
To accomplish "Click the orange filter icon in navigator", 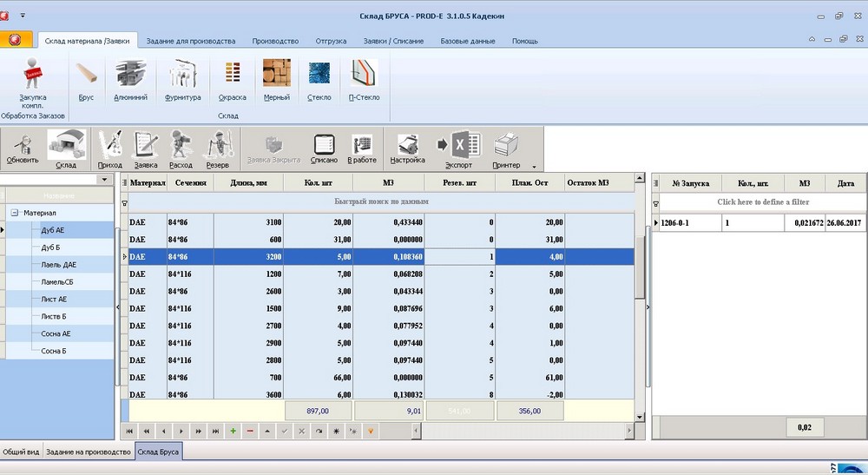I will 371,431.
